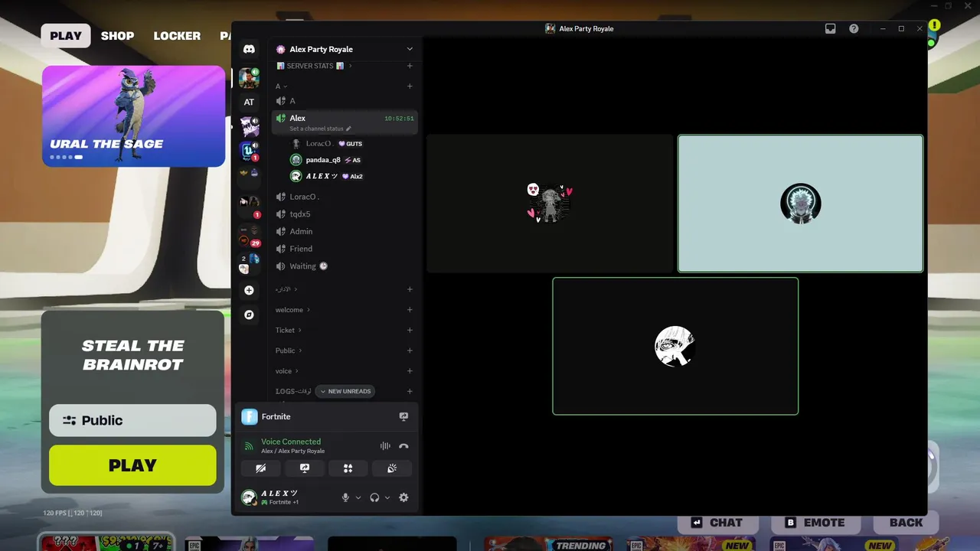Open the AT server in Discord sidebar
The width and height of the screenshot is (980, 551).
coord(249,102)
